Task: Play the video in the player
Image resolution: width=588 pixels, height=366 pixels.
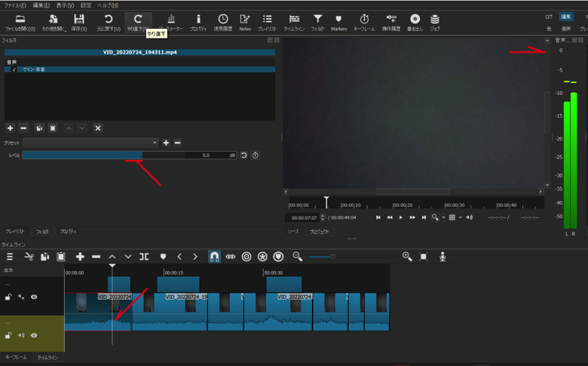Action: pyautogui.click(x=401, y=217)
